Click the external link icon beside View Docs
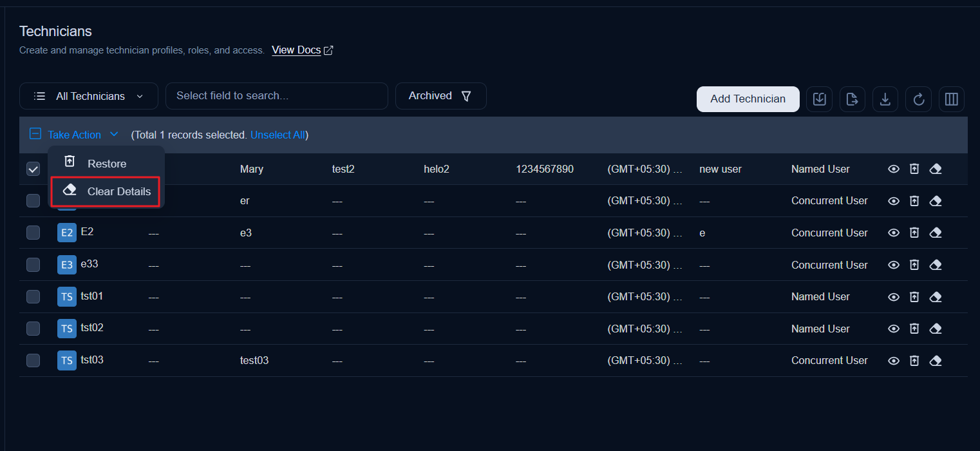980x451 pixels. 328,50
